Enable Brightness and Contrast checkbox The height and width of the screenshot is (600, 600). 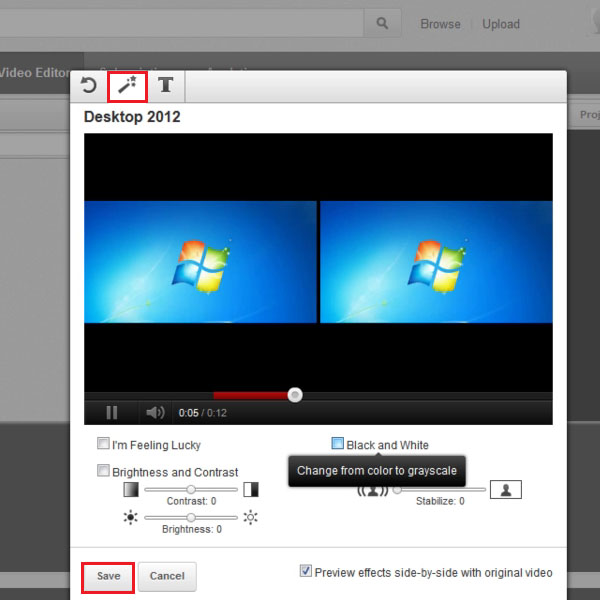tap(103, 471)
